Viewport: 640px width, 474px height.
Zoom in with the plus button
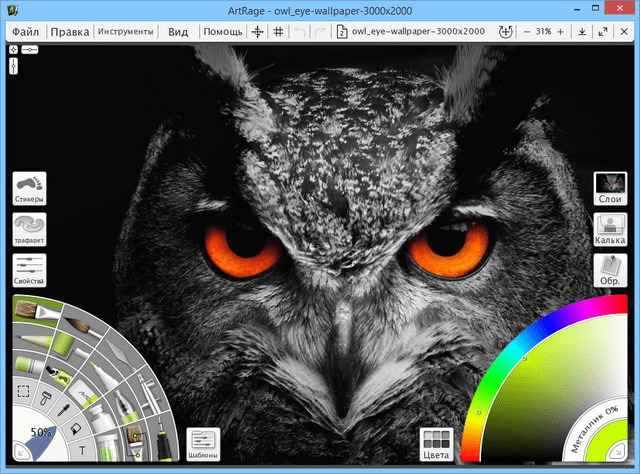tap(560, 31)
